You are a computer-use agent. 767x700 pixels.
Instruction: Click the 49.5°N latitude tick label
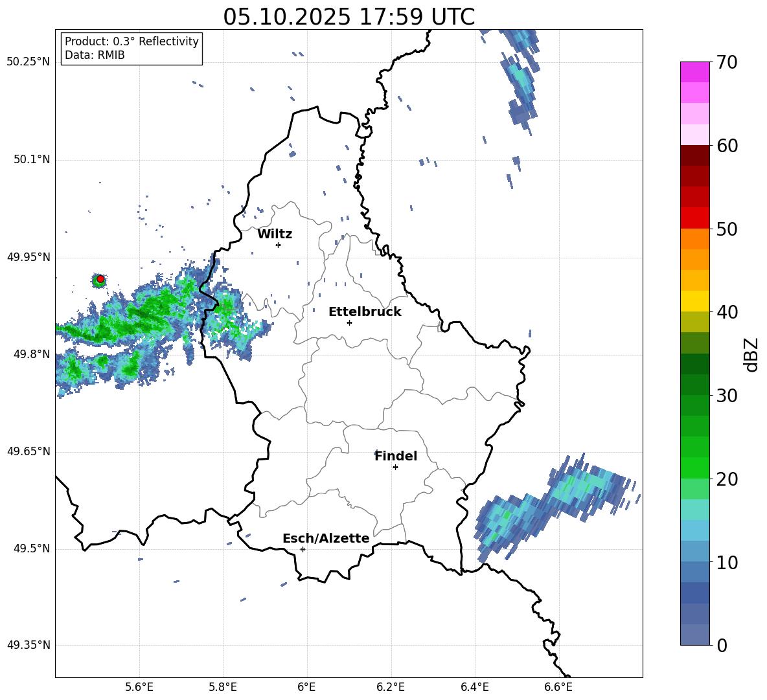(x=31, y=548)
